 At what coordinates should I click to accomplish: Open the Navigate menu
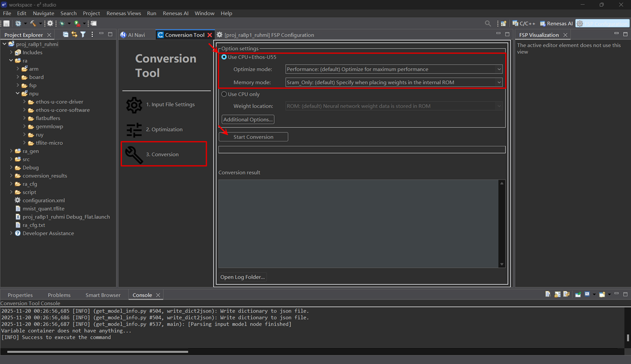coord(44,13)
